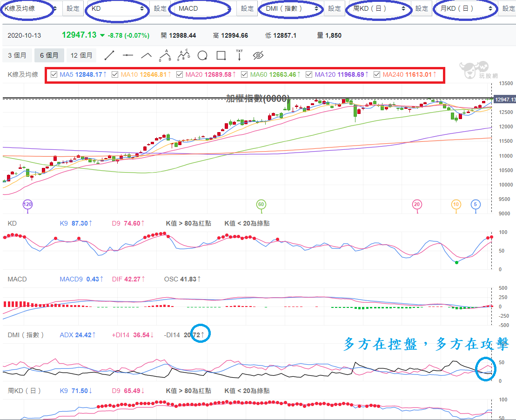
Task: Click the 量 1,850 volume value
Action: pos(329,35)
